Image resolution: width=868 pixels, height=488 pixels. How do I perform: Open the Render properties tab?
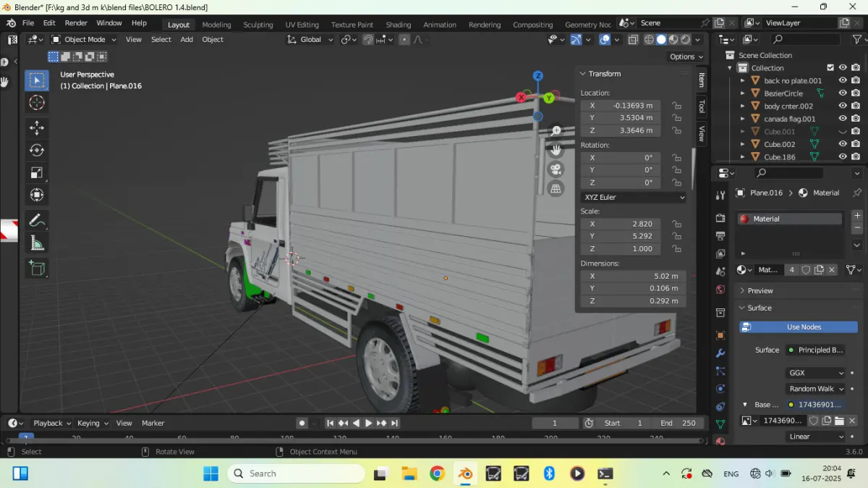[x=720, y=218]
